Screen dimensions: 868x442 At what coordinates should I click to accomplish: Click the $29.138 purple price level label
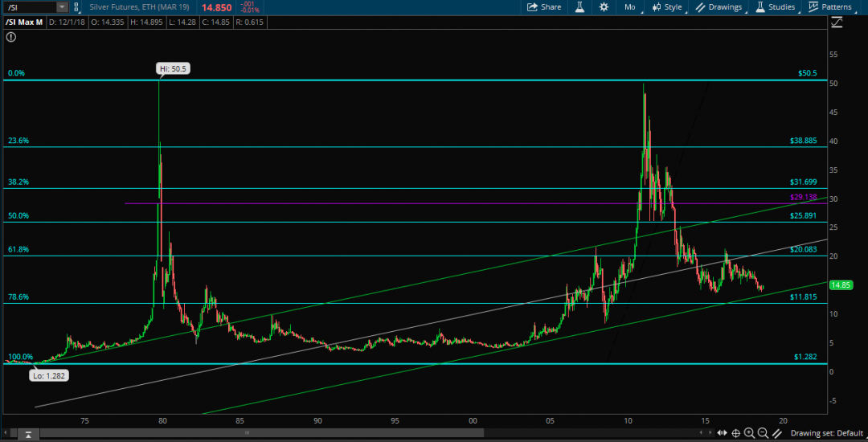tap(803, 196)
